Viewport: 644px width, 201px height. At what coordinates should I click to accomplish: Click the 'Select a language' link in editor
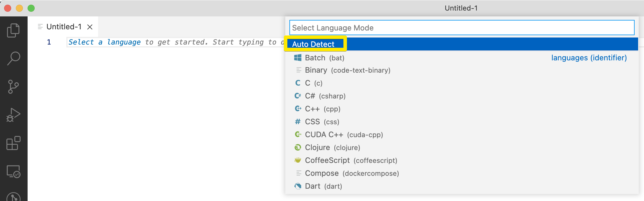pos(104,42)
